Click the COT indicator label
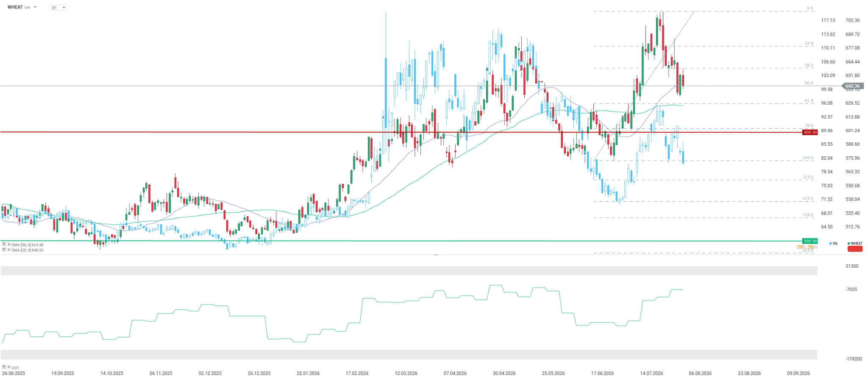The image size is (868, 380). [x=15, y=368]
